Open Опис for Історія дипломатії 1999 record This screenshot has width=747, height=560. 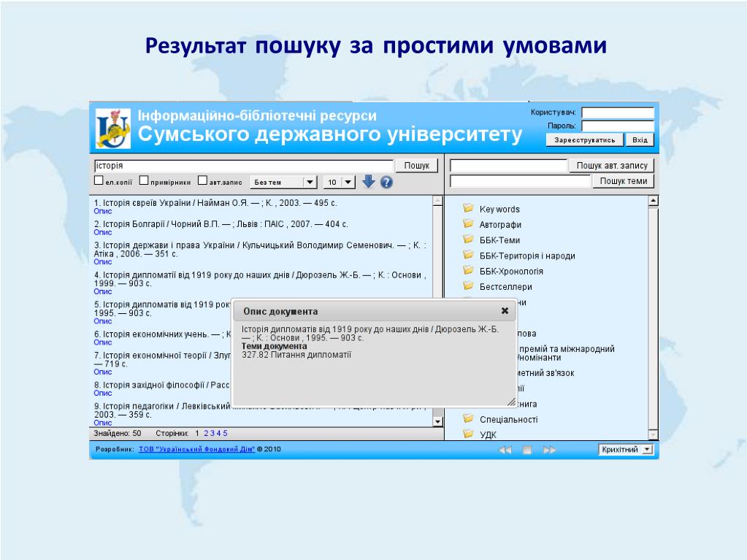coord(103,291)
